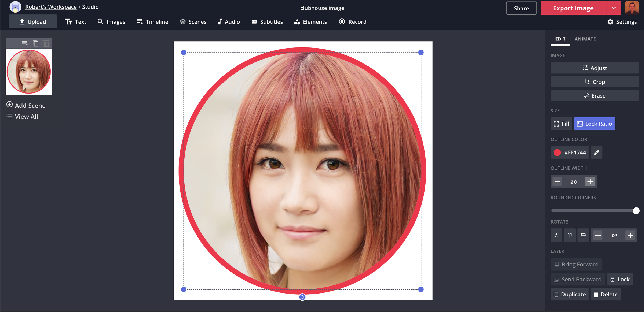Share the clubhouse image project
Viewport: 644px width, 312px height.
(x=521, y=8)
